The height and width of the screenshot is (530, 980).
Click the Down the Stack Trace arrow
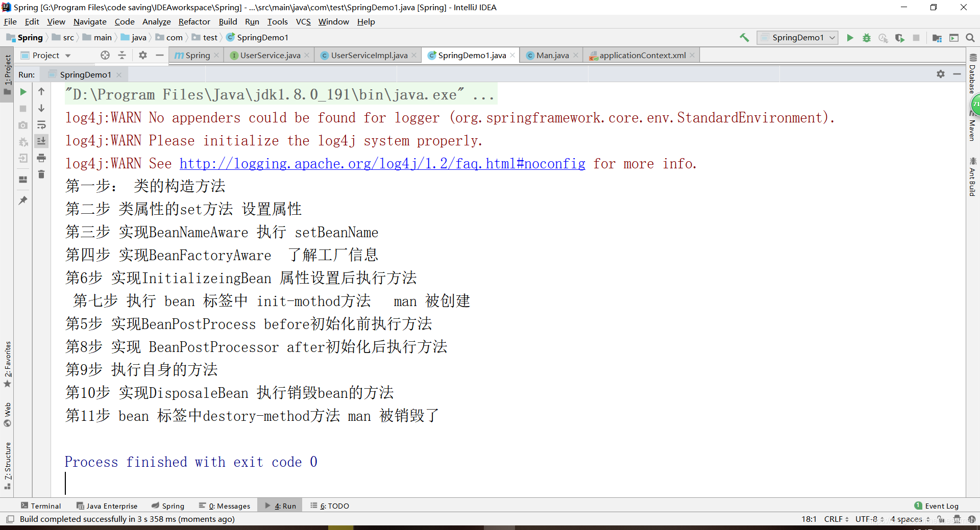point(41,108)
